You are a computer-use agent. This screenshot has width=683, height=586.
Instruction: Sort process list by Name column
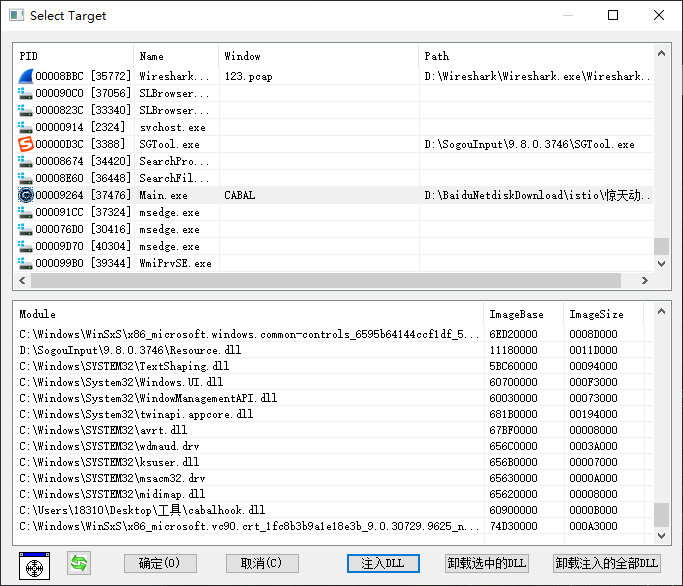175,56
